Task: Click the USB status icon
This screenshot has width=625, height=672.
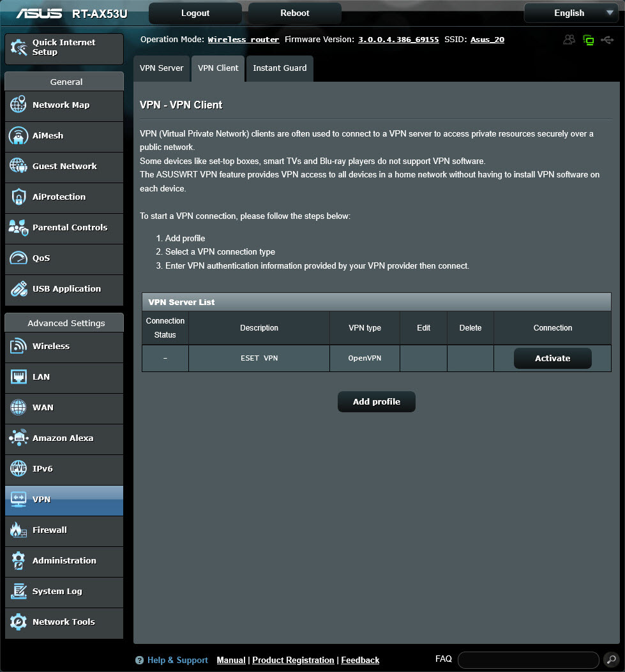Action: (x=607, y=39)
